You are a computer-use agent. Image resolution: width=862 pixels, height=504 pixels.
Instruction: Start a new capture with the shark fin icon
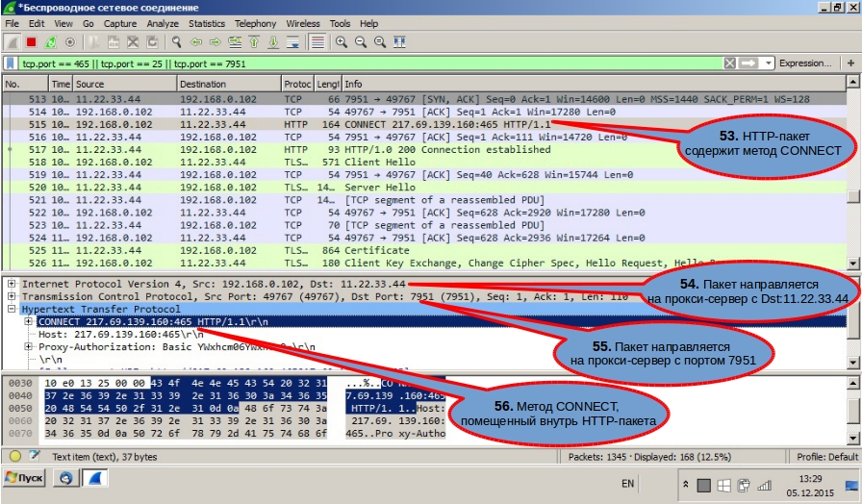tap(13, 42)
